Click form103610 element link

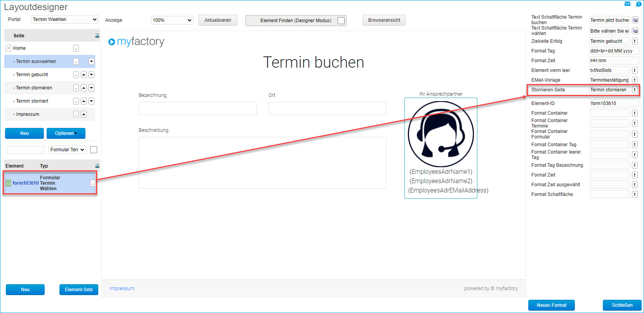(x=26, y=183)
